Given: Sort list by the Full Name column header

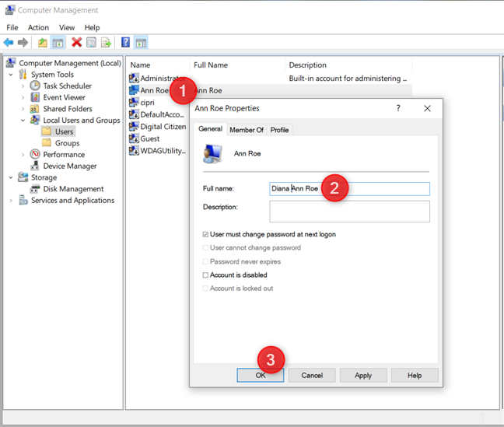Looking at the screenshot, I should point(237,65).
